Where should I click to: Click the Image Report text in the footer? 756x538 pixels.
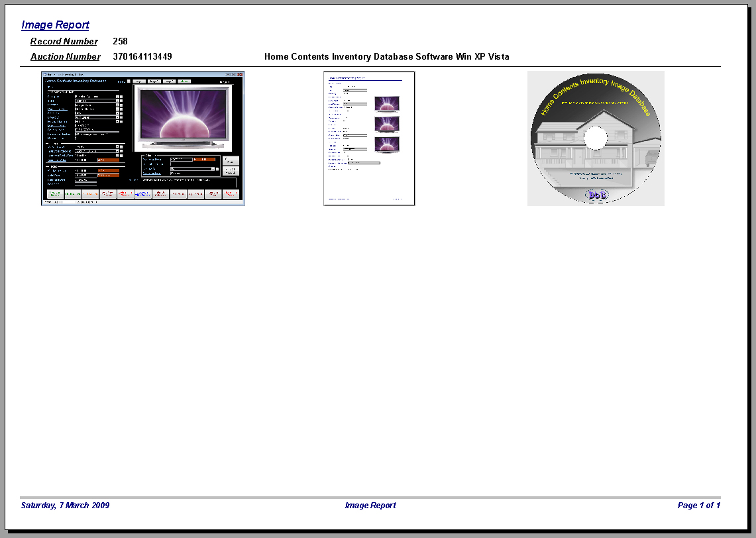tap(370, 506)
